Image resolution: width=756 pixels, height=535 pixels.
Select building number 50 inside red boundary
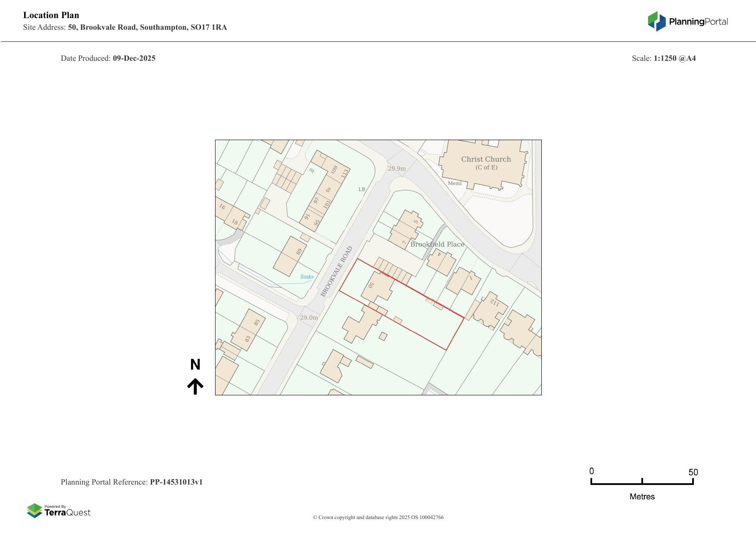(371, 285)
